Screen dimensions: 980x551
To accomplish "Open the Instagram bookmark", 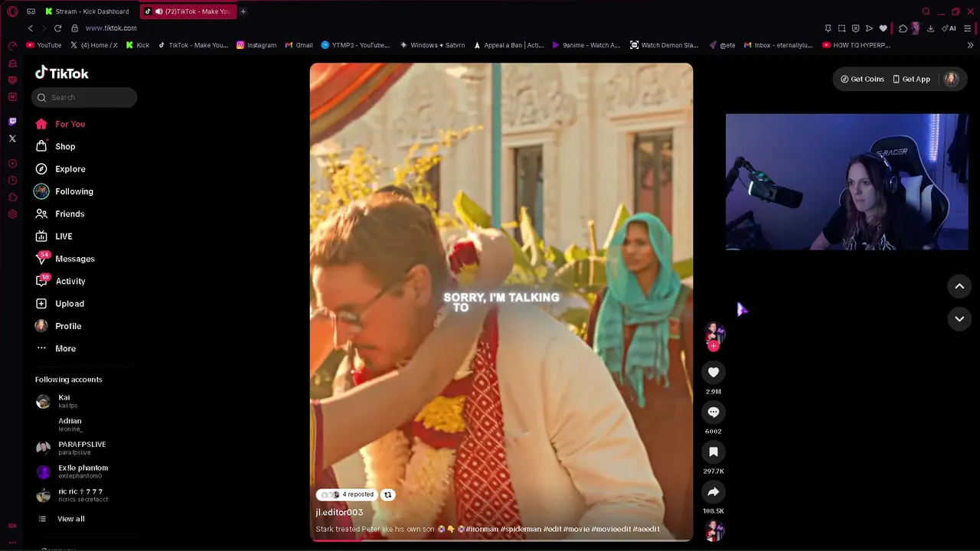I will [x=256, y=45].
